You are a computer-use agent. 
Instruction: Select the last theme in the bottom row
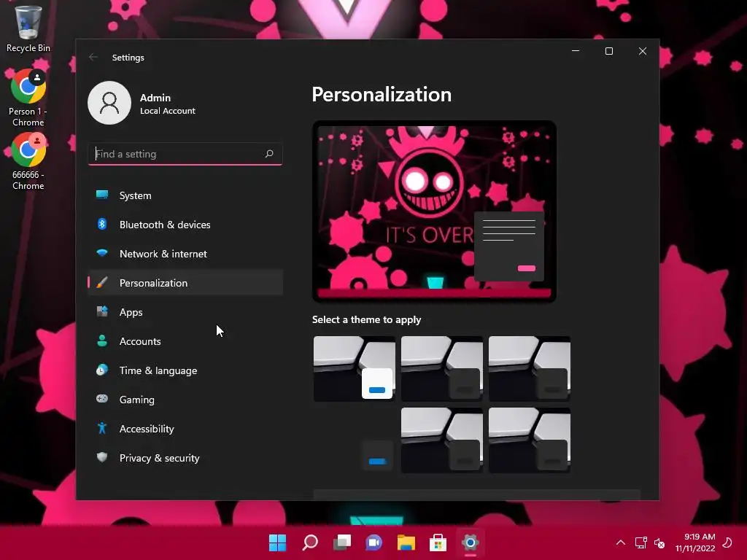click(530, 440)
